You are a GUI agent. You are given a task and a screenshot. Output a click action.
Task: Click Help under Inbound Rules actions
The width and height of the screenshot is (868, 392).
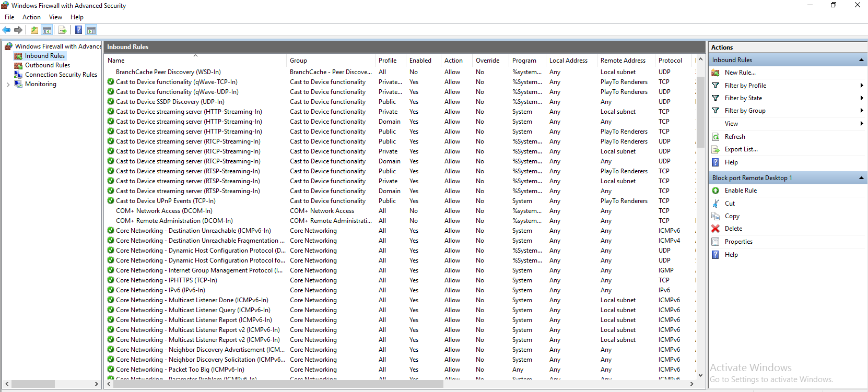(x=731, y=162)
